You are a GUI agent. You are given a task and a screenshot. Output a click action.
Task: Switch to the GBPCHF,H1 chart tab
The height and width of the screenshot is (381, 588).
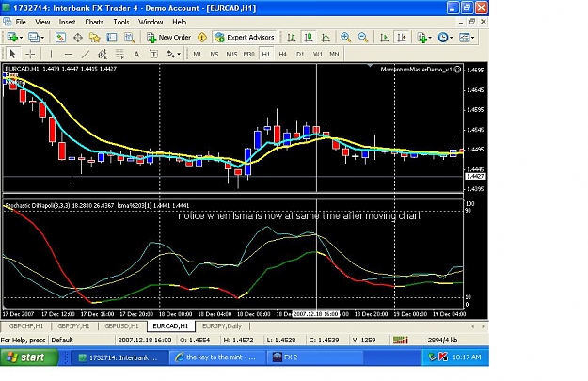pos(26,326)
